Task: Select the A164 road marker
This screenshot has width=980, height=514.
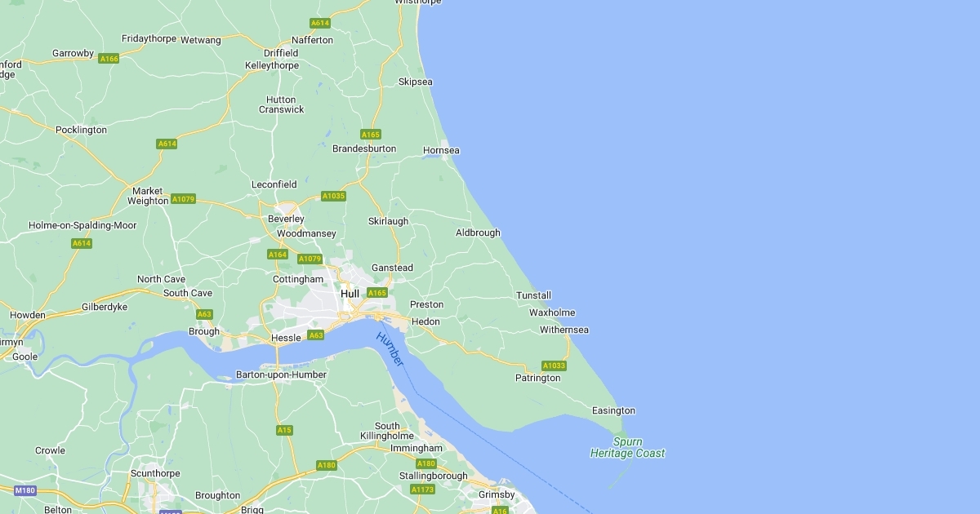Action: click(278, 255)
